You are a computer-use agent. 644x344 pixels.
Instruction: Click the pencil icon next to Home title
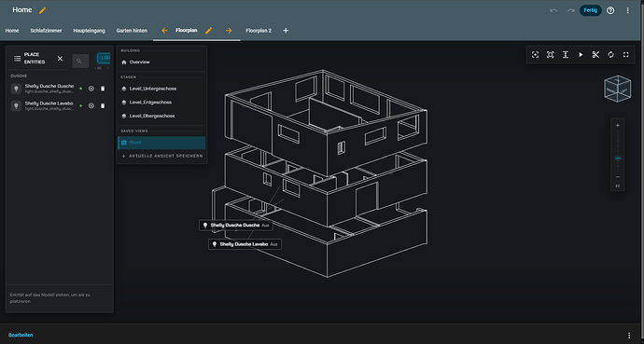point(42,10)
